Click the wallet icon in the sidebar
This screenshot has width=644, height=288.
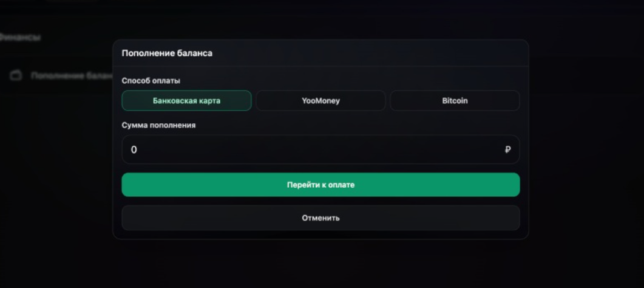pyautogui.click(x=16, y=75)
